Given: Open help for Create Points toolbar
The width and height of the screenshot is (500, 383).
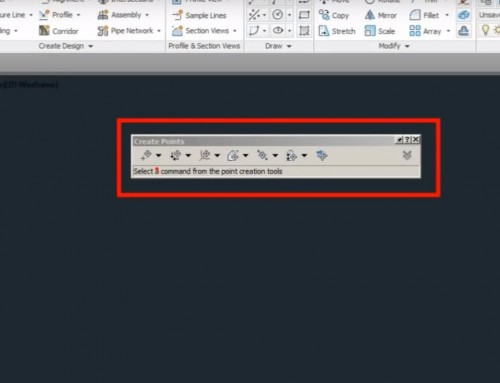Looking at the screenshot, I should 407,140.
